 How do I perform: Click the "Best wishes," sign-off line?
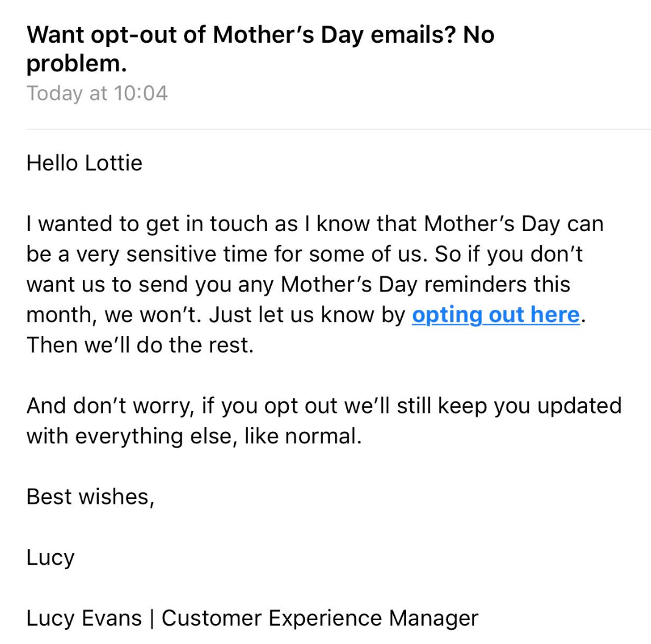tap(91, 497)
